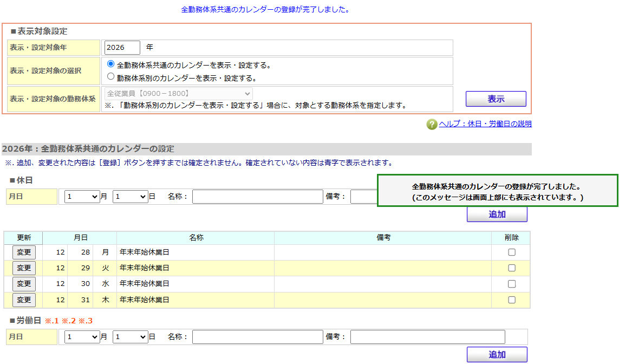Click the blue completion message at top
The height and width of the screenshot is (364, 632).
[x=265, y=10]
